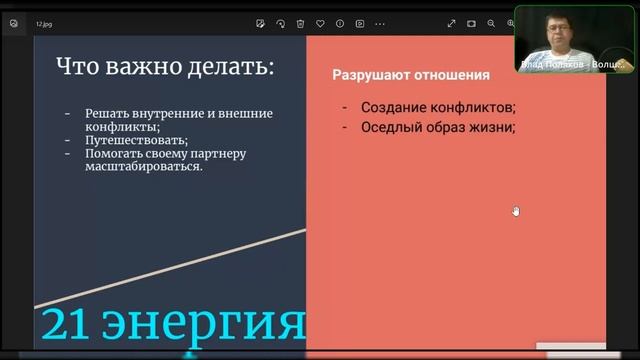
Task: Click the fit-to-window icon
Action: [x=471, y=24]
